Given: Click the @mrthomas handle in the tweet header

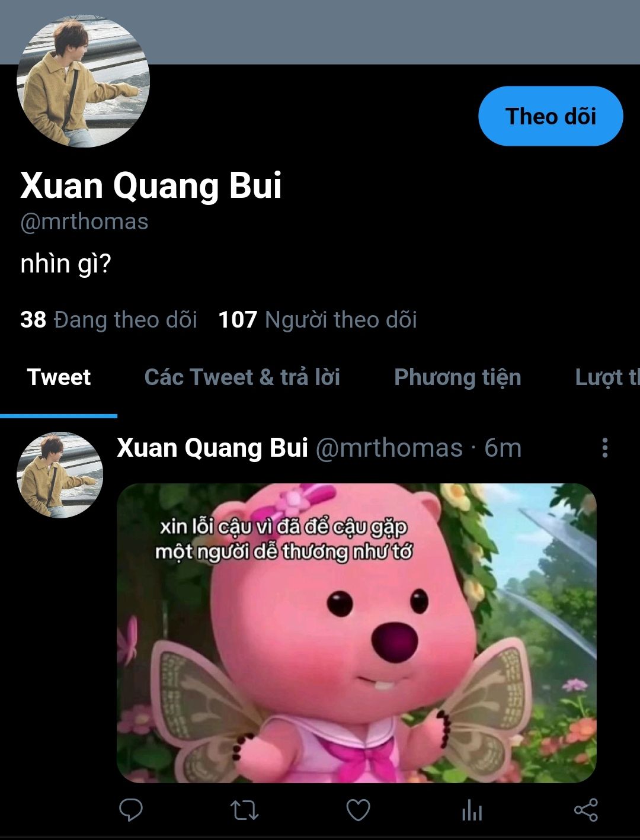Looking at the screenshot, I should pos(389,448).
